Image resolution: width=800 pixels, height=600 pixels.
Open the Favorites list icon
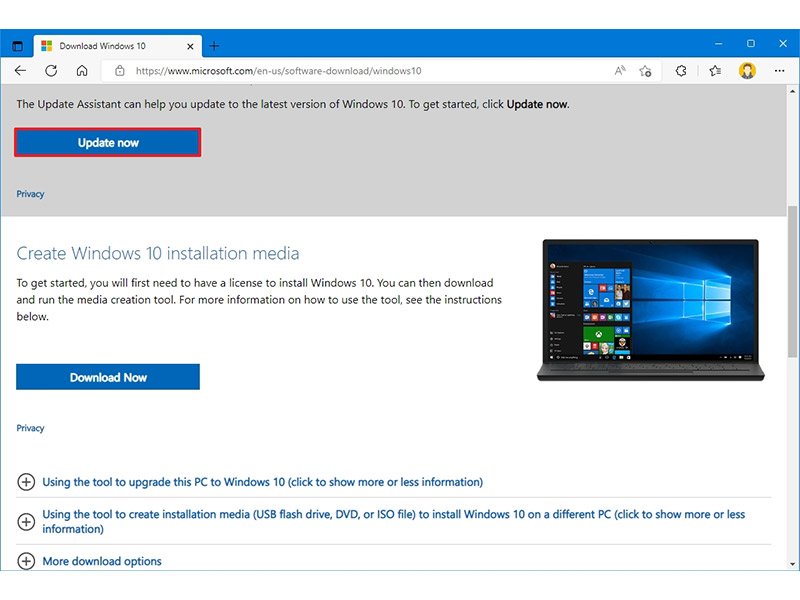[715, 71]
